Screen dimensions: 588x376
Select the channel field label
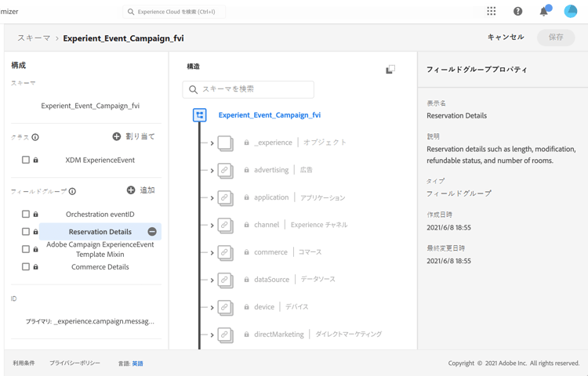coord(267,225)
